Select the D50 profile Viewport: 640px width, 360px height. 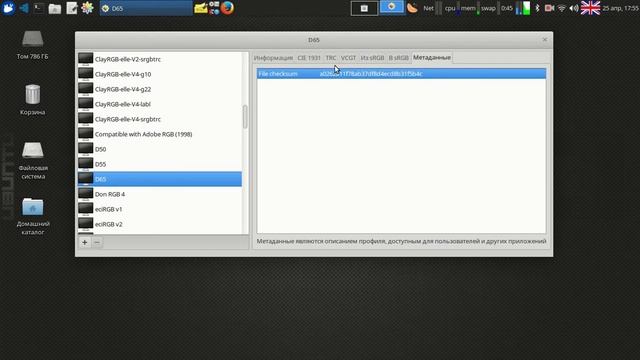click(160, 149)
